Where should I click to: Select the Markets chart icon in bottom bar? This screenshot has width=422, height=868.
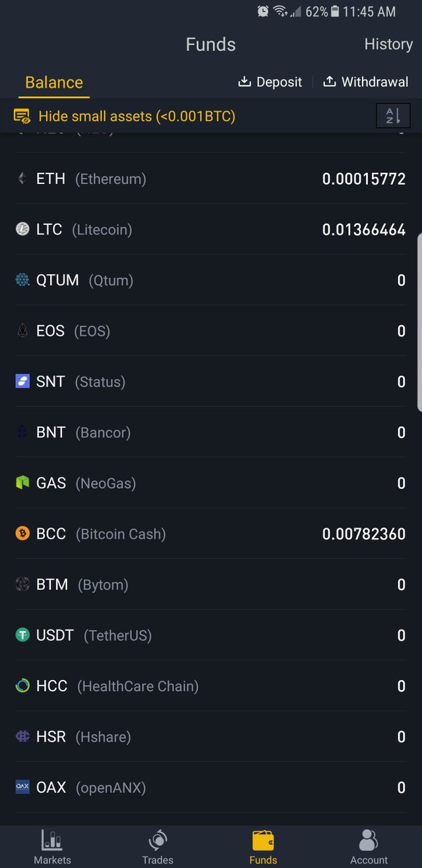tap(52, 838)
